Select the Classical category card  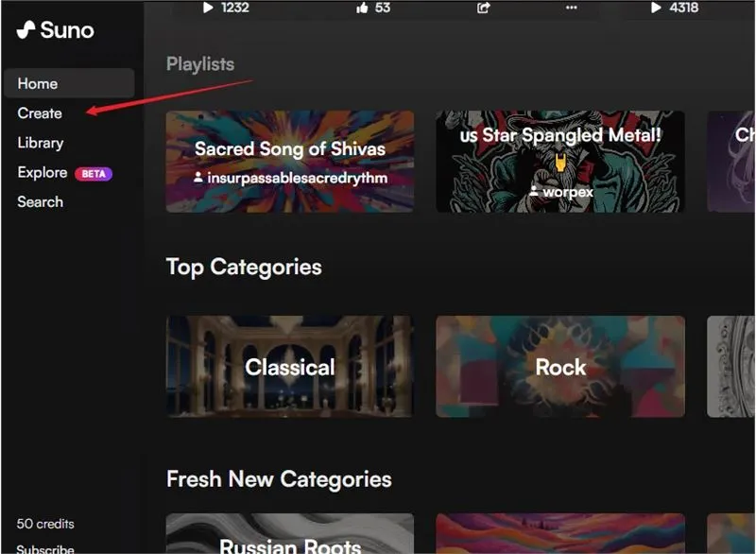click(x=289, y=367)
